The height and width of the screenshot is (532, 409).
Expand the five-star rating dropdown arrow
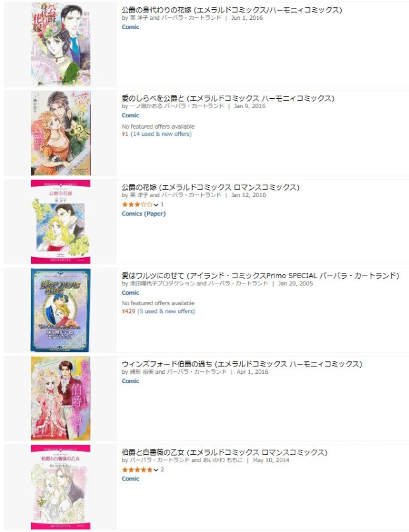[156, 470]
